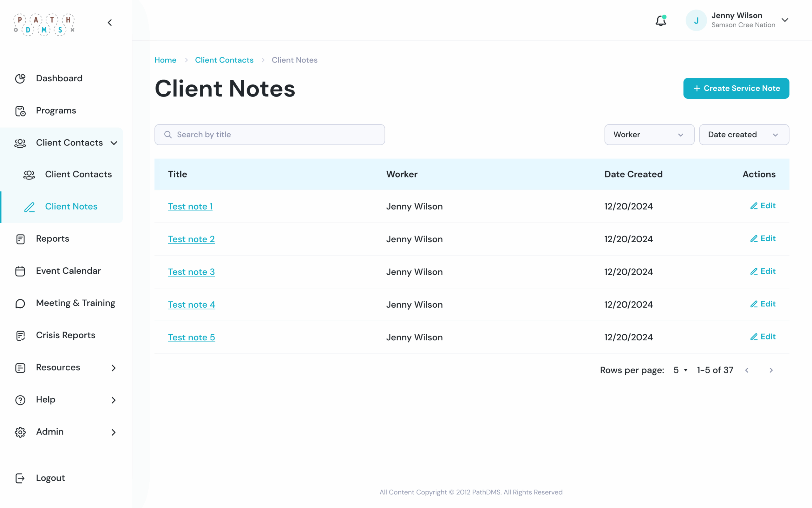Image resolution: width=812 pixels, height=508 pixels.
Task: Click the Search by title input field
Action: coord(269,135)
